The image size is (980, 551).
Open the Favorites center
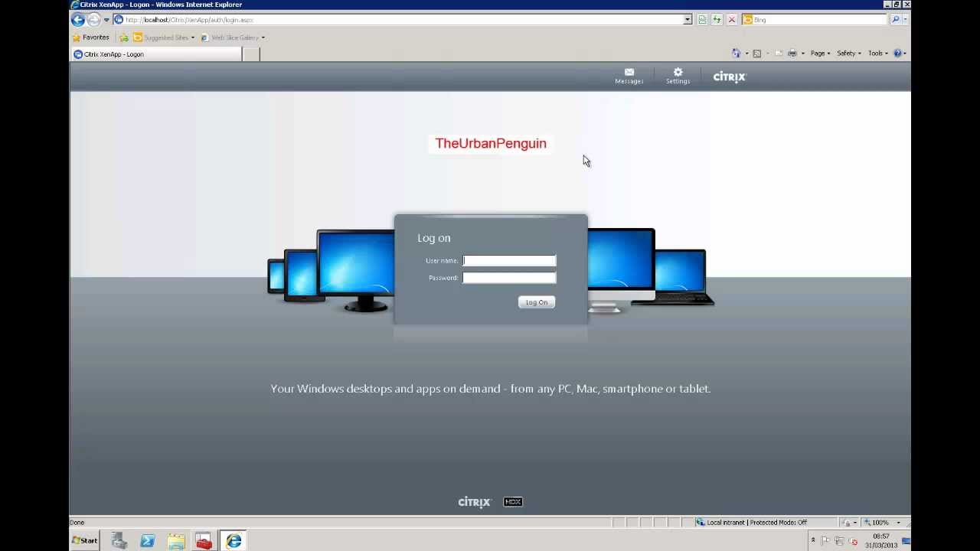click(91, 37)
